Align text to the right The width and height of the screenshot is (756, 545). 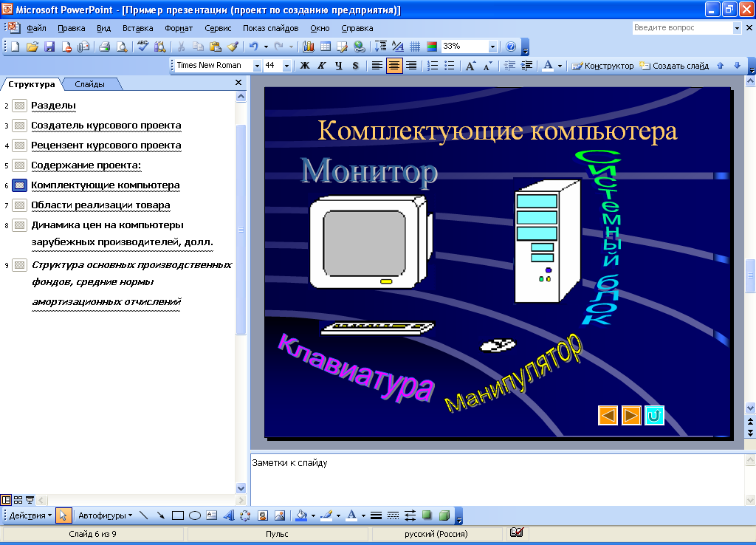[x=410, y=66]
